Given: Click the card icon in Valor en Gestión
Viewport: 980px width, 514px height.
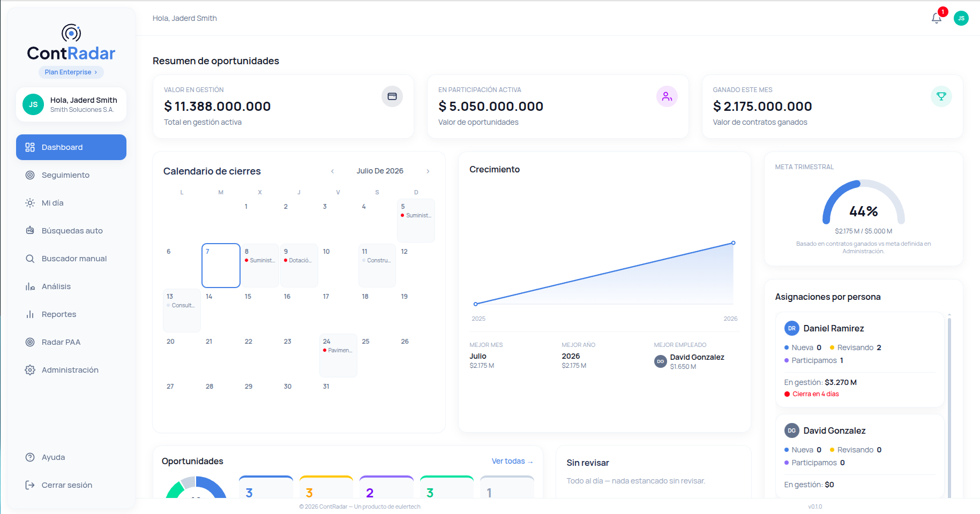Looking at the screenshot, I should tap(392, 96).
